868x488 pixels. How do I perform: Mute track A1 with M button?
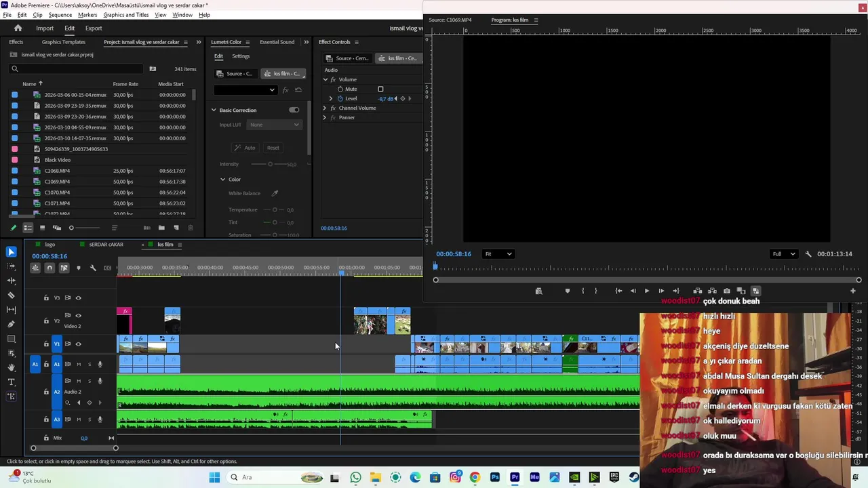click(x=78, y=364)
